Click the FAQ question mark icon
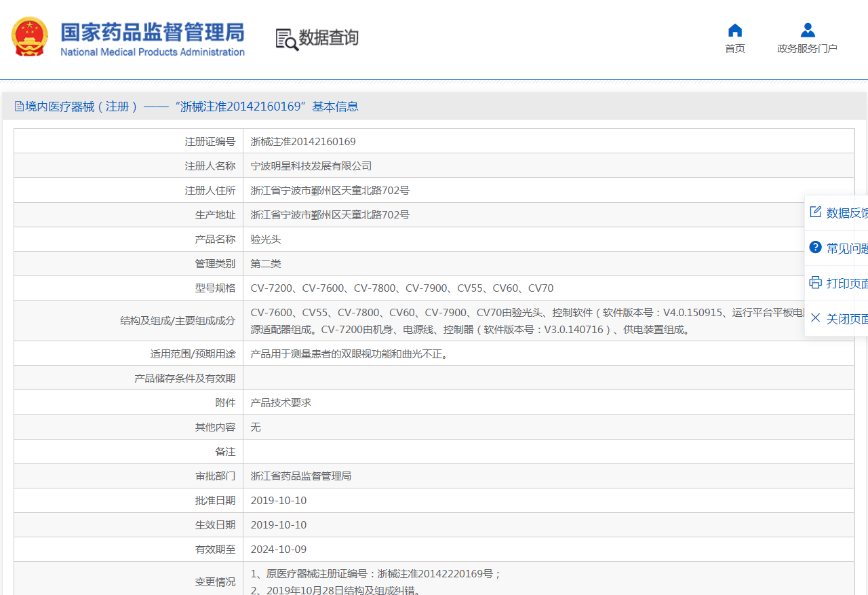The width and height of the screenshot is (868, 595). pyautogui.click(x=816, y=248)
